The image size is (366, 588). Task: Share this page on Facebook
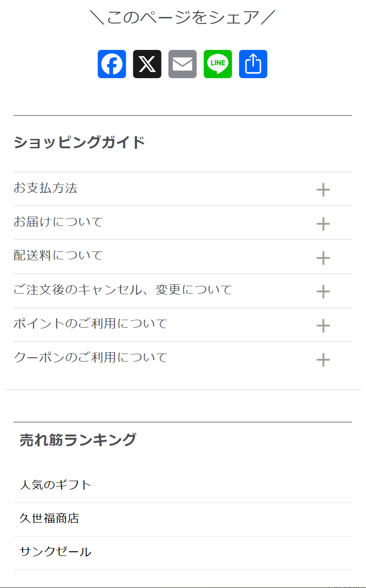[x=112, y=64]
